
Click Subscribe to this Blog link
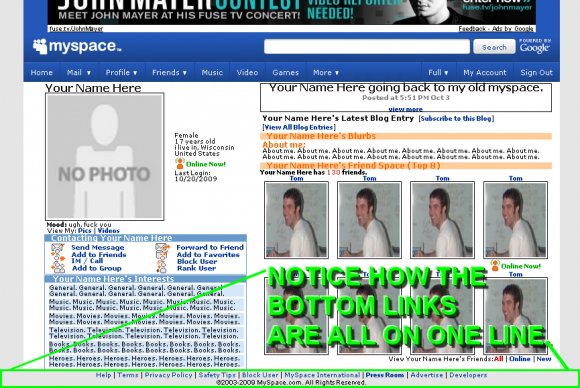456,119
